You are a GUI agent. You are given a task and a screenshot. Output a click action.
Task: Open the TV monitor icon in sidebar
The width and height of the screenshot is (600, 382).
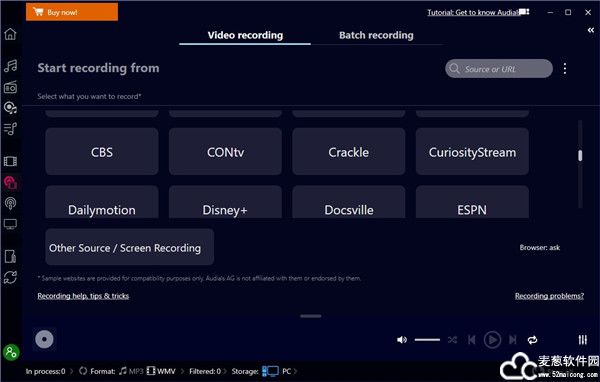pos(10,224)
